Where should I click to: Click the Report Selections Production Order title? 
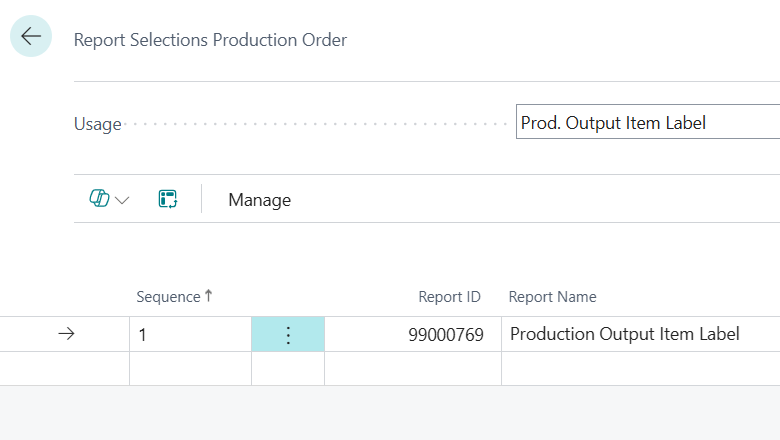click(x=210, y=40)
